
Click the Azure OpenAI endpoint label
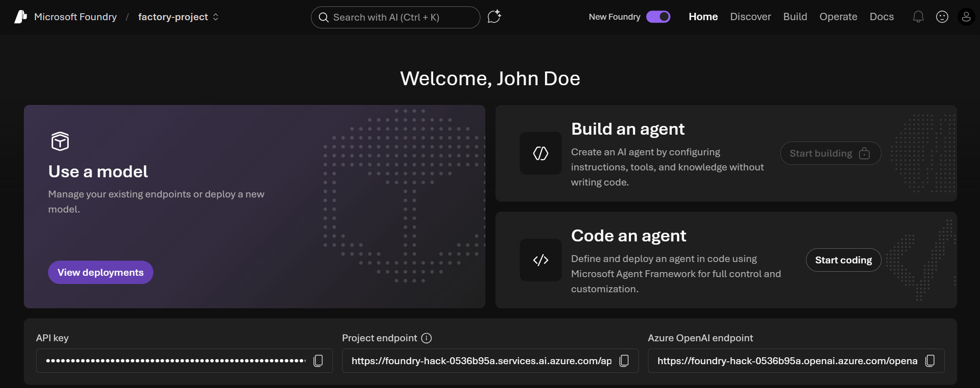point(700,338)
